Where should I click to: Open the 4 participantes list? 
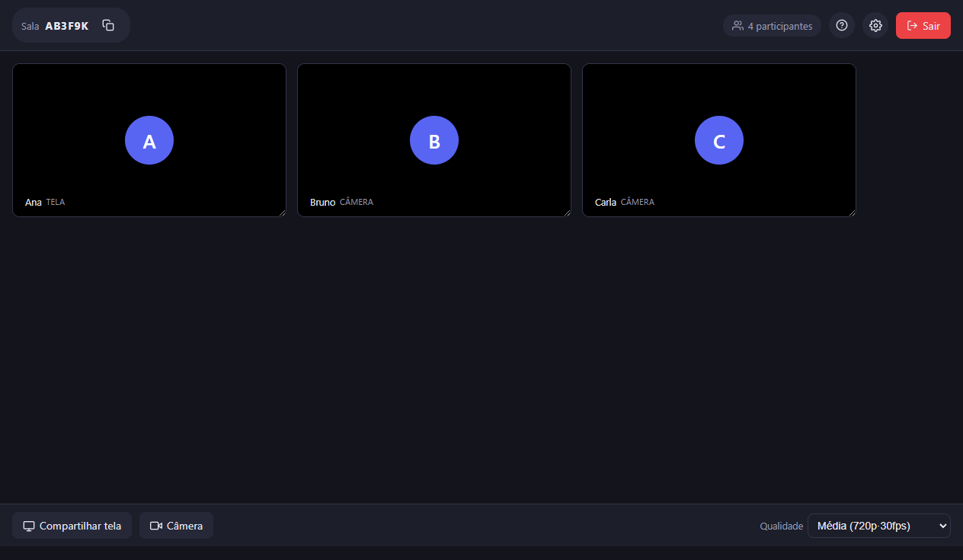click(x=772, y=26)
